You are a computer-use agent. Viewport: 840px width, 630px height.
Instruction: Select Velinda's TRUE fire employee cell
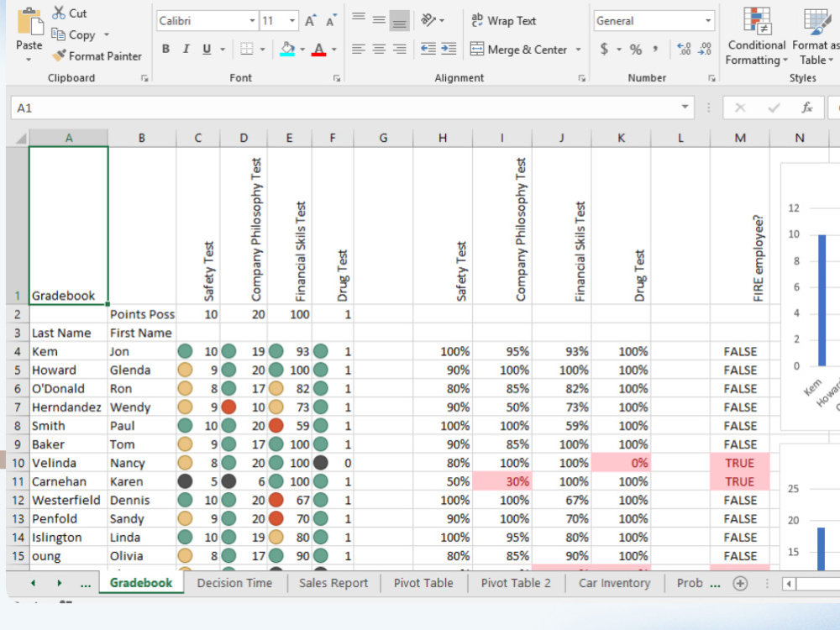(x=740, y=463)
